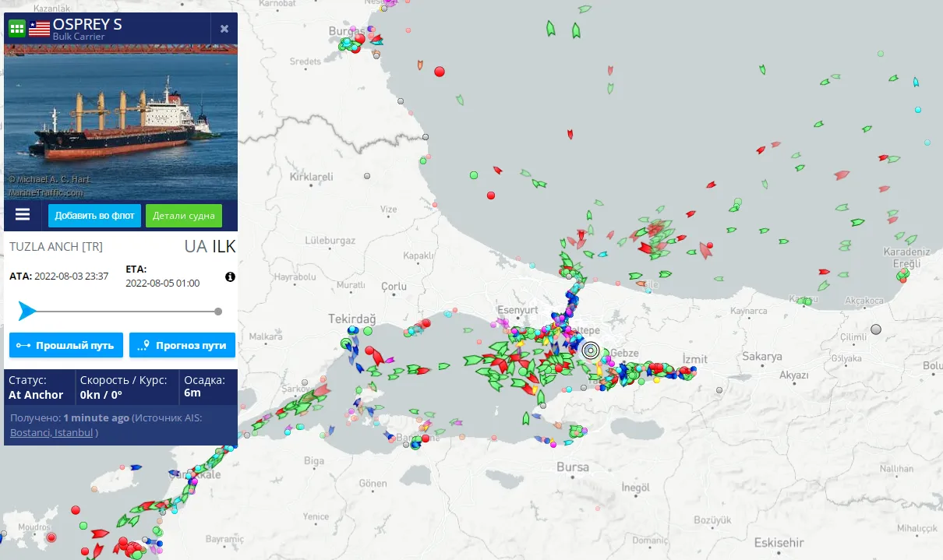Click the blue arrow on the voyage progress bar
Screen dimensions: 943x560
(27, 312)
